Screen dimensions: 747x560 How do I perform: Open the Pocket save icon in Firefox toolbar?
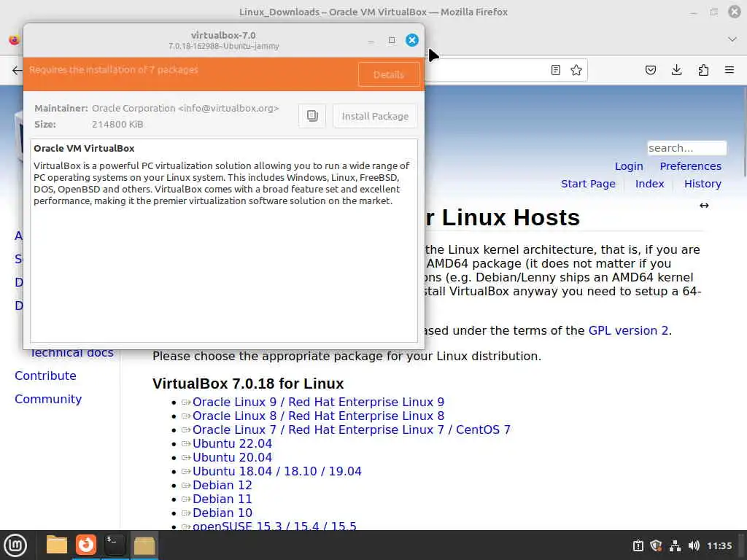650,70
